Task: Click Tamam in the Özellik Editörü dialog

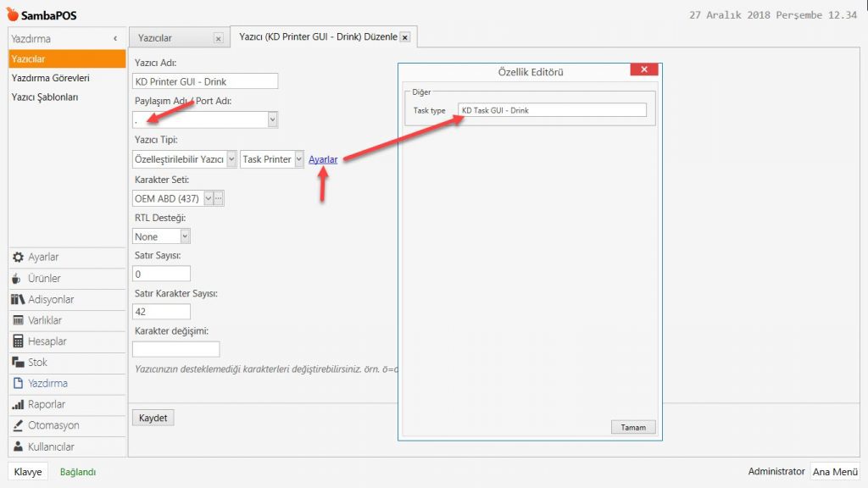Action: [633, 427]
